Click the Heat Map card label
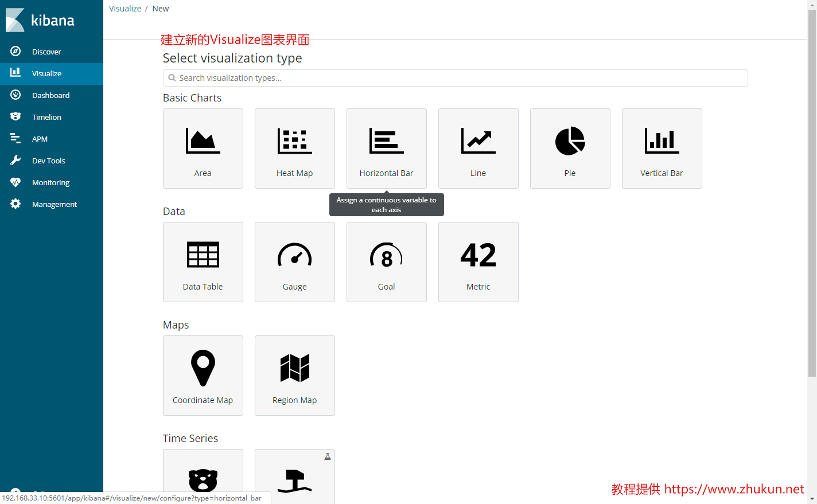 [x=294, y=173]
